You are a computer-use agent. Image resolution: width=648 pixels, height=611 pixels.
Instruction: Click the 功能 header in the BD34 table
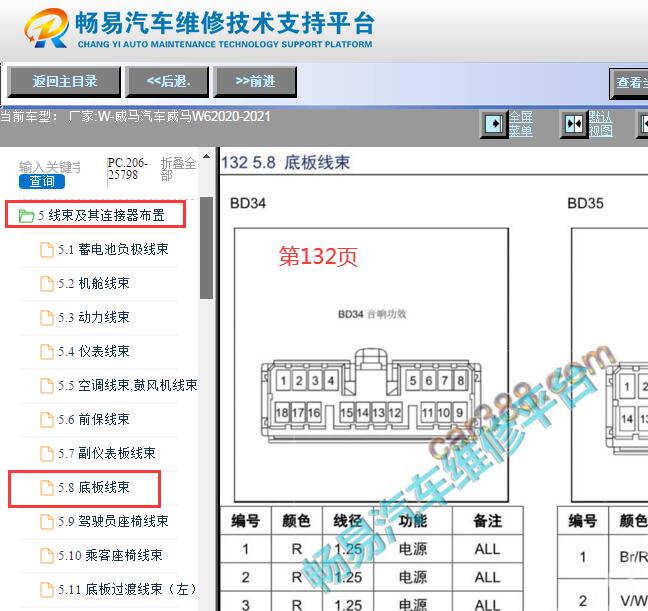(x=412, y=520)
